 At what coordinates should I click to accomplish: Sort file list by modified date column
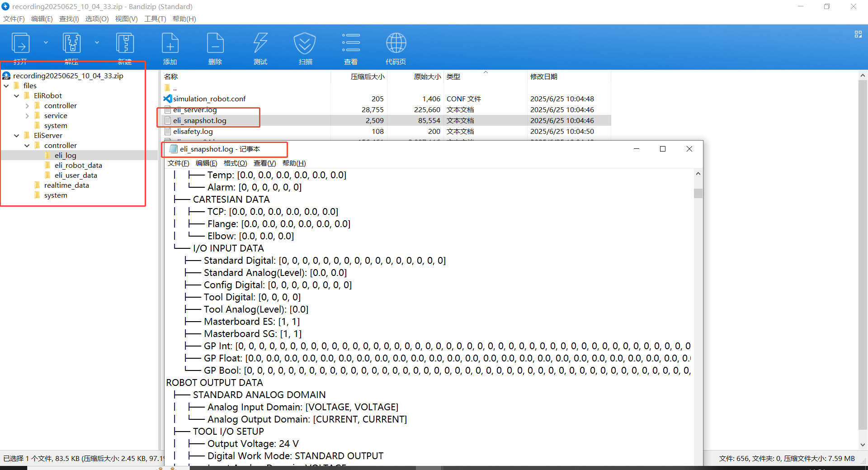tap(543, 76)
